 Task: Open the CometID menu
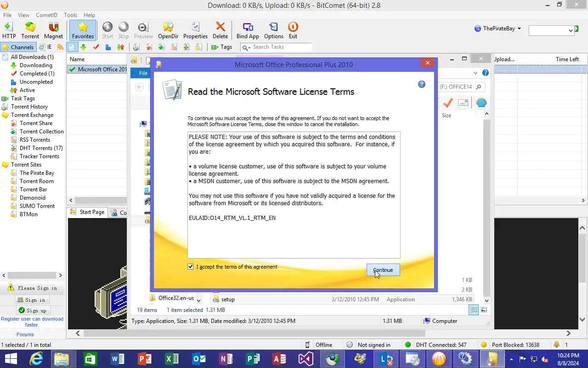coord(46,15)
